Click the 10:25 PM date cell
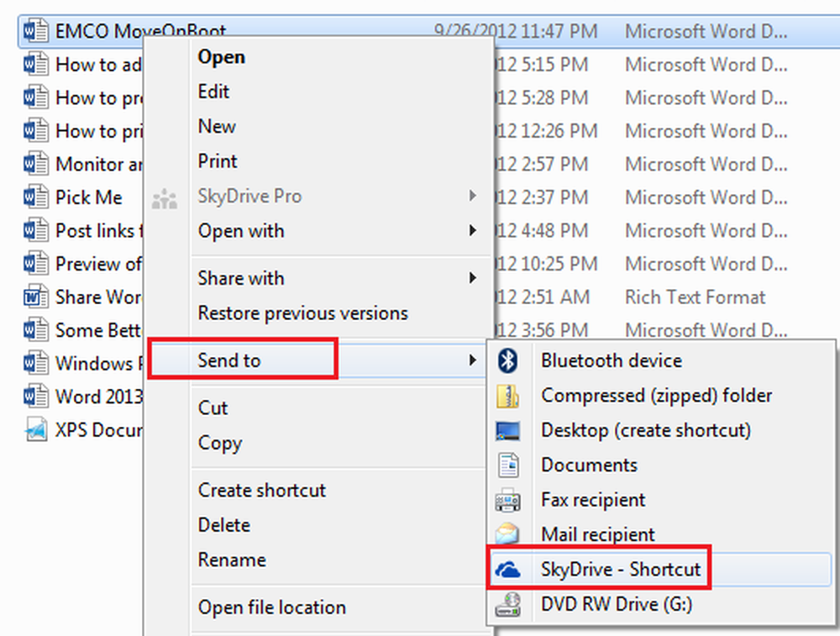Screen dimensions: 840x636 pos(546,264)
